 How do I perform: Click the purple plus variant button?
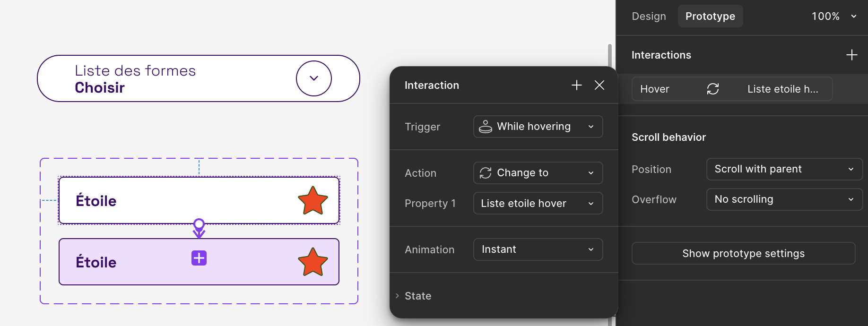coord(199,258)
